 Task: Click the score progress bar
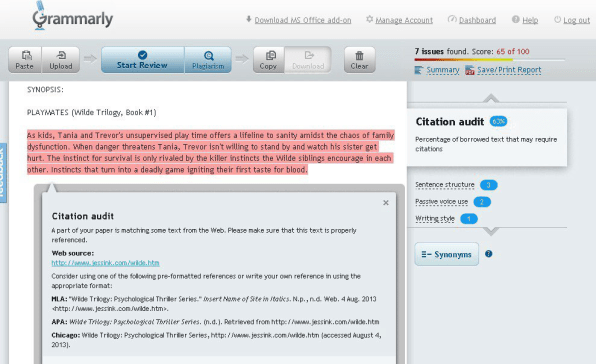[x=490, y=60]
